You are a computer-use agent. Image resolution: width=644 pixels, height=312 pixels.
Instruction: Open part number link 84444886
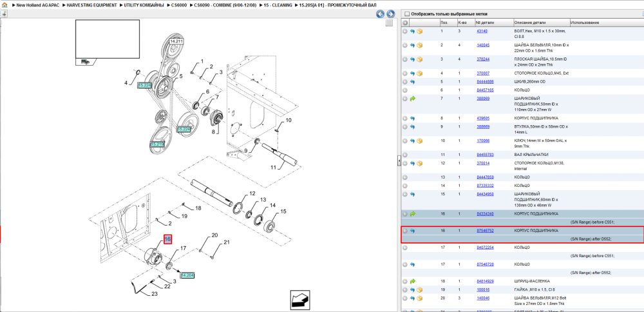click(485, 82)
